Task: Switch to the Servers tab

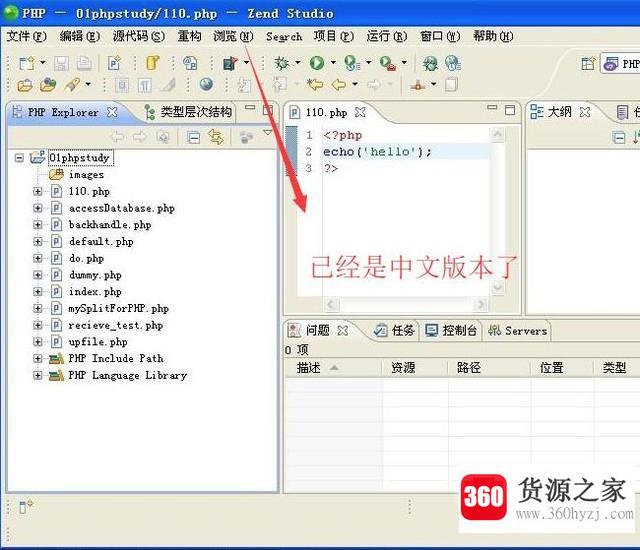Action: click(x=518, y=330)
